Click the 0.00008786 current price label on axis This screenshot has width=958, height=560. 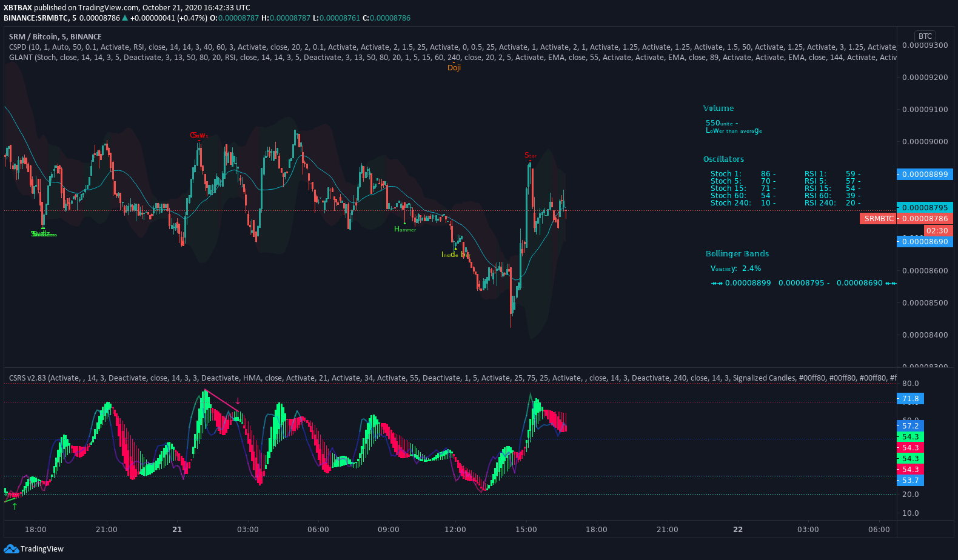point(925,219)
